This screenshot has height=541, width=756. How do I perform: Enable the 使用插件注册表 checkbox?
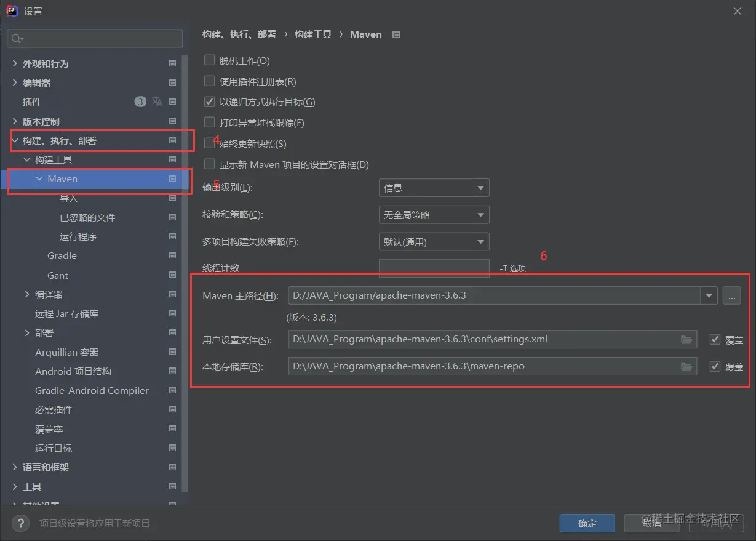(209, 81)
